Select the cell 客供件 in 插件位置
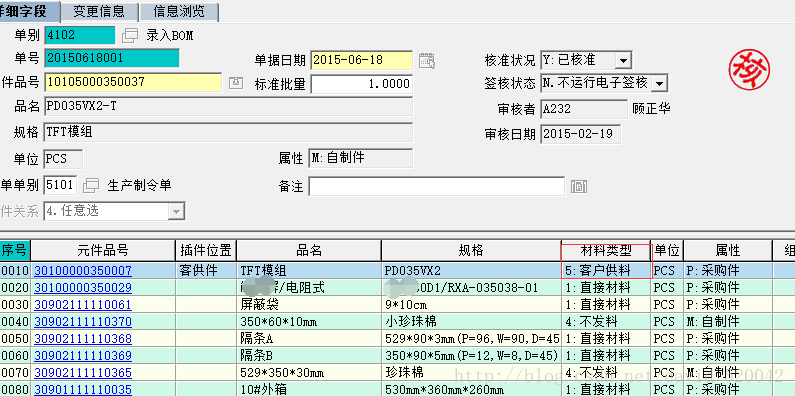 click(x=206, y=271)
